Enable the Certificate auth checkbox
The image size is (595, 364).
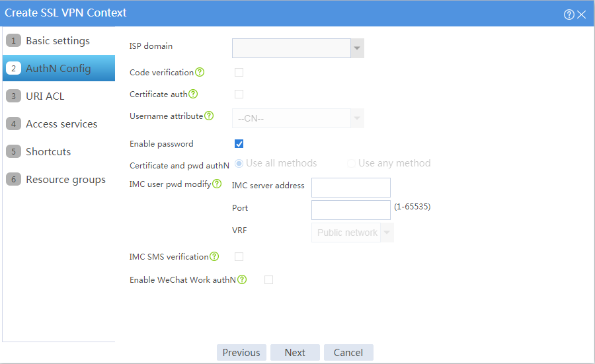[x=239, y=94]
